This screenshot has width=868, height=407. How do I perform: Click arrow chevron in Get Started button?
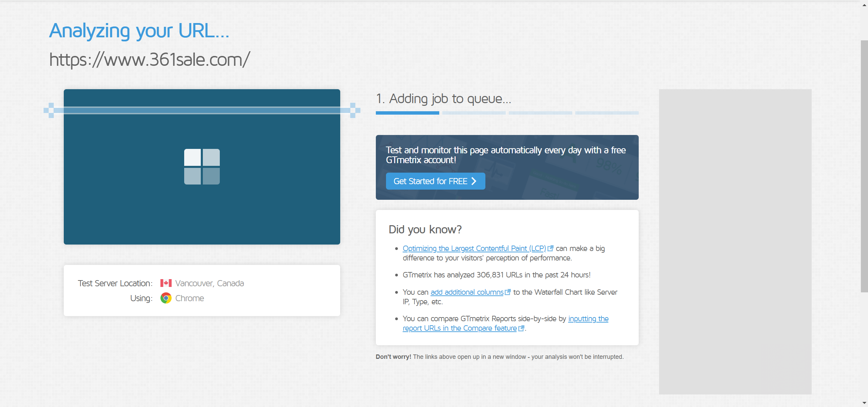coord(474,181)
